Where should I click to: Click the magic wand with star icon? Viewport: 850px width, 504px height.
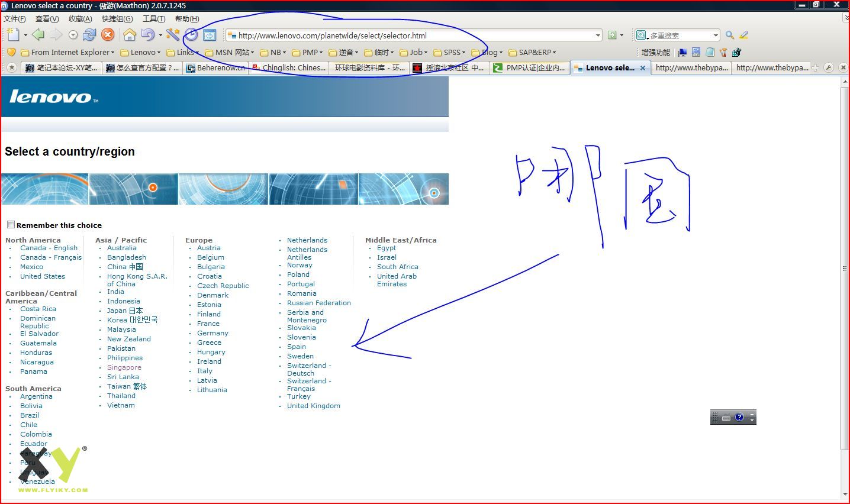click(x=172, y=35)
